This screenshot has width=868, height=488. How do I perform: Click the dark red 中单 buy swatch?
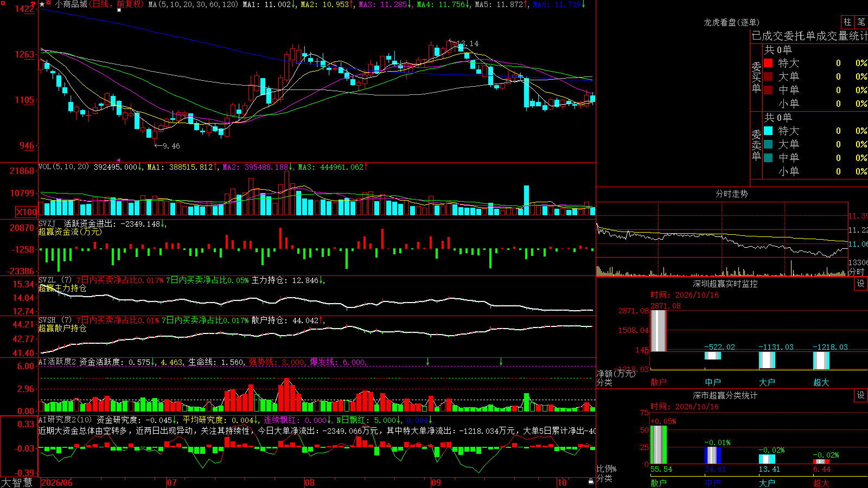[768, 90]
